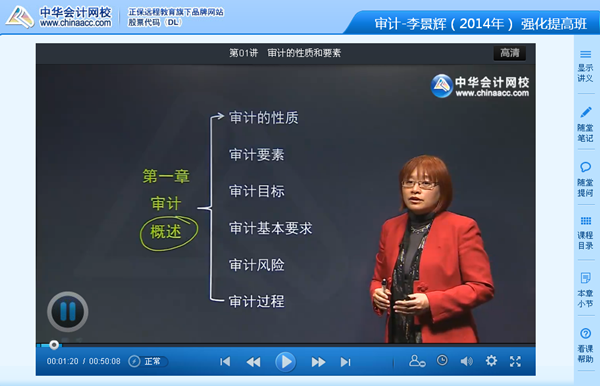
Task: Click the elapsed time 00:01:20
Action: [x=62, y=361]
